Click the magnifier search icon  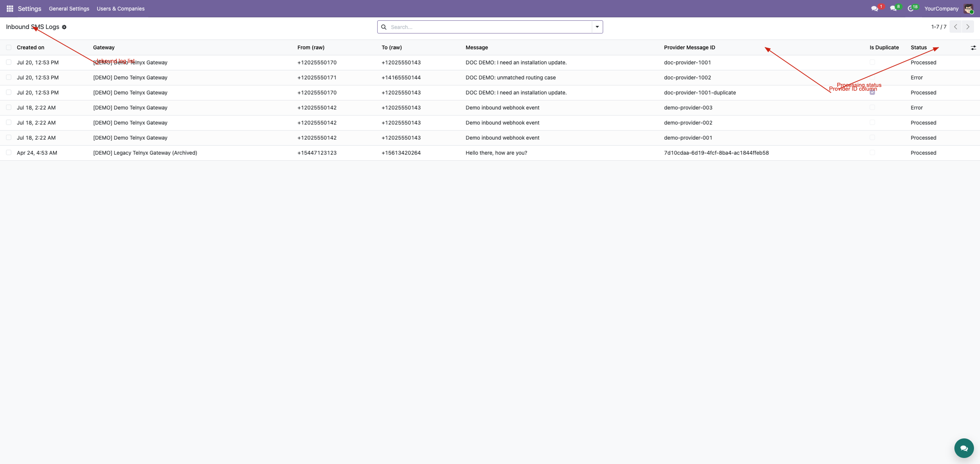384,27
